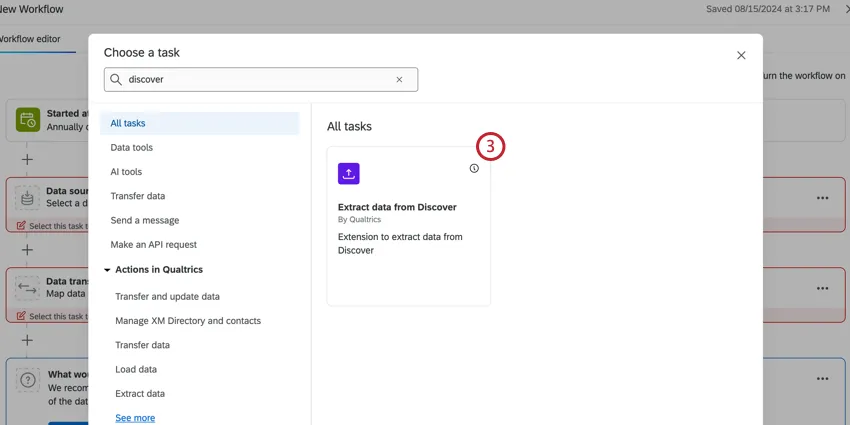Collapse the Actions in Qualtrics section
The image size is (850, 425).
tap(107, 270)
